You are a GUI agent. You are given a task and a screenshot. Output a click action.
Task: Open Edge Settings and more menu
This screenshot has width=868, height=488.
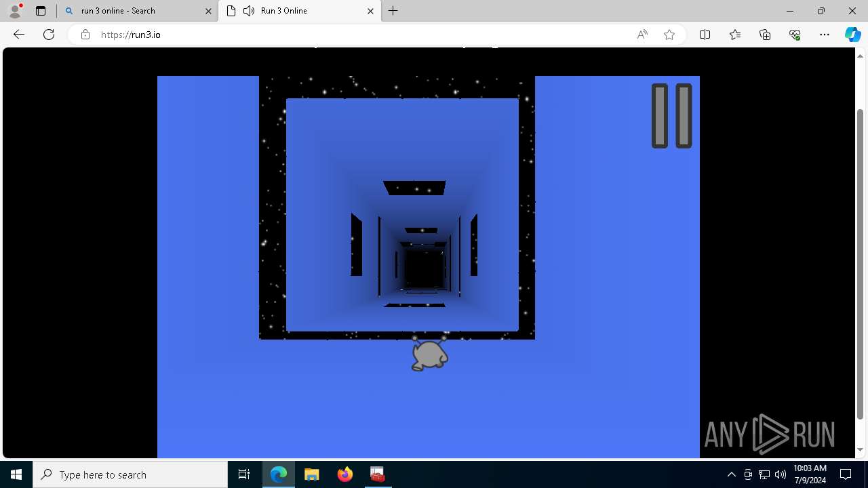click(825, 35)
